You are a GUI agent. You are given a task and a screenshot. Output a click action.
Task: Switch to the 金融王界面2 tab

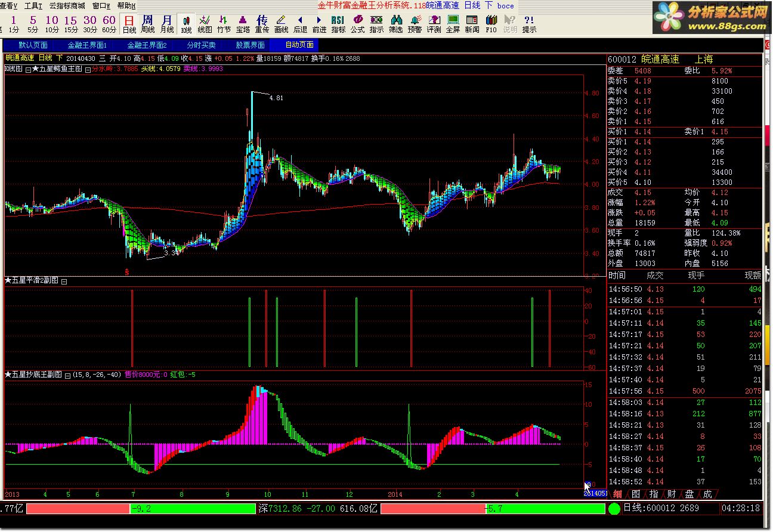[x=147, y=45]
